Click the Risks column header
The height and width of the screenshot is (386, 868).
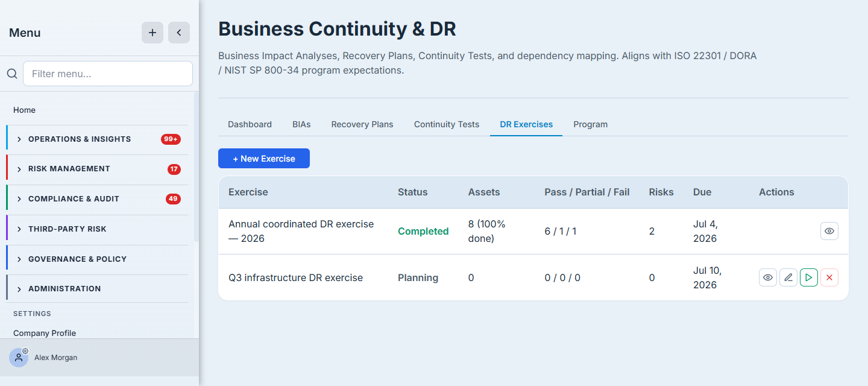coord(661,192)
